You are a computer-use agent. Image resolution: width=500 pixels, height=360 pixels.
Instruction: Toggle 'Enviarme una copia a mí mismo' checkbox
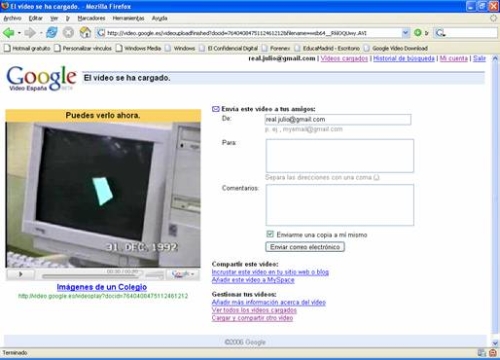click(x=270, y=234)
